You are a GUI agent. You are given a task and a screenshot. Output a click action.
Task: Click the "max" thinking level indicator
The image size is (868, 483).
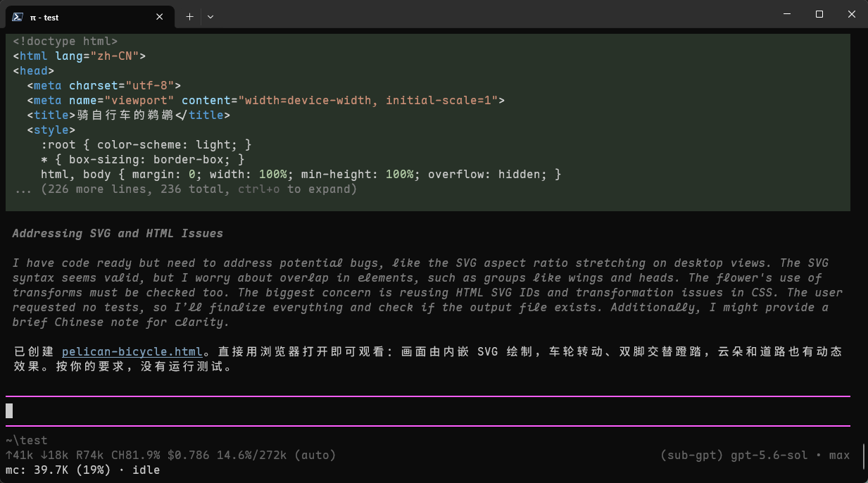click(839, 456)
